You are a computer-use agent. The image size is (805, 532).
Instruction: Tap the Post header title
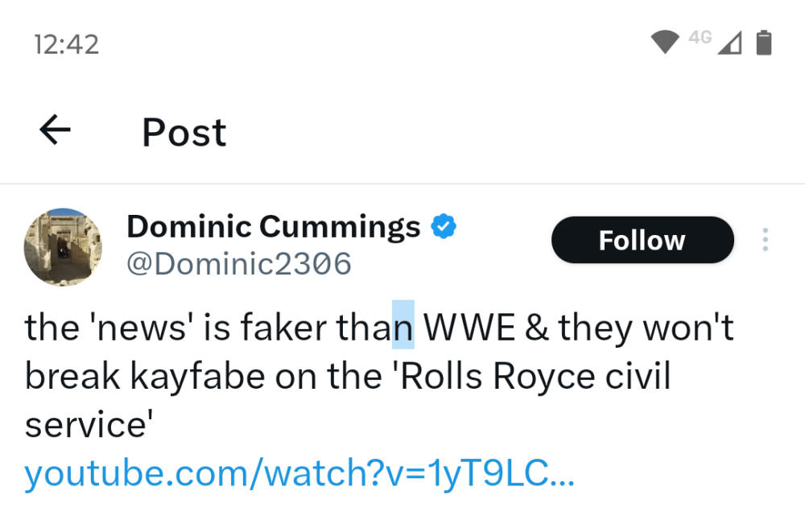pyautogui.click(x=184, y=133)
